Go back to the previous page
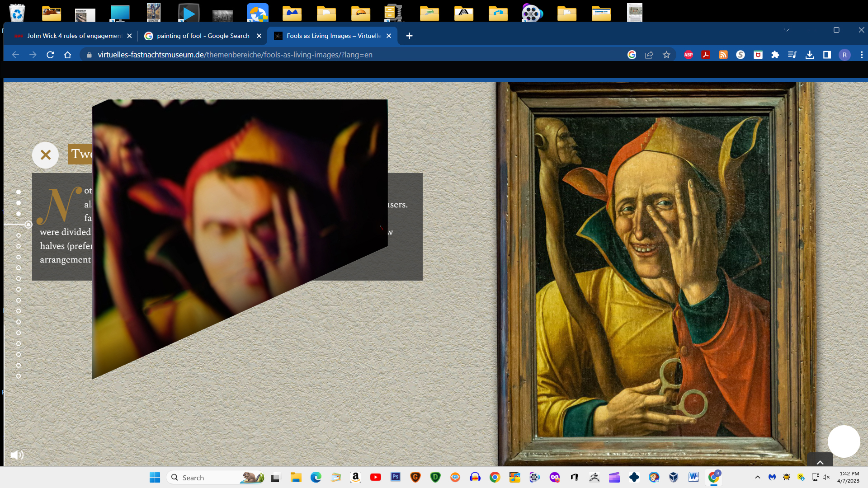The width and height of the screenshot is (868, 488). (15, 55)
